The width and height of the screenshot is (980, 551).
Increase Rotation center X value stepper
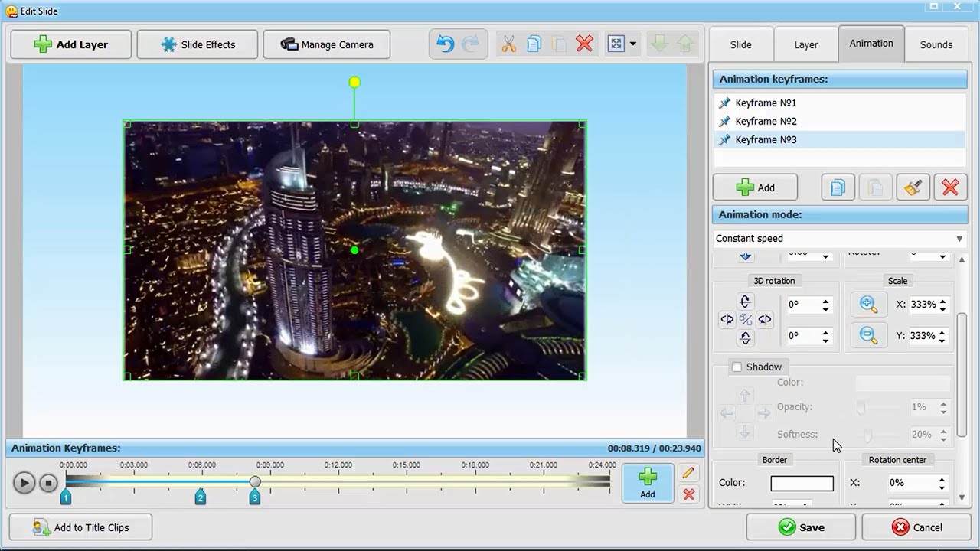942,479
